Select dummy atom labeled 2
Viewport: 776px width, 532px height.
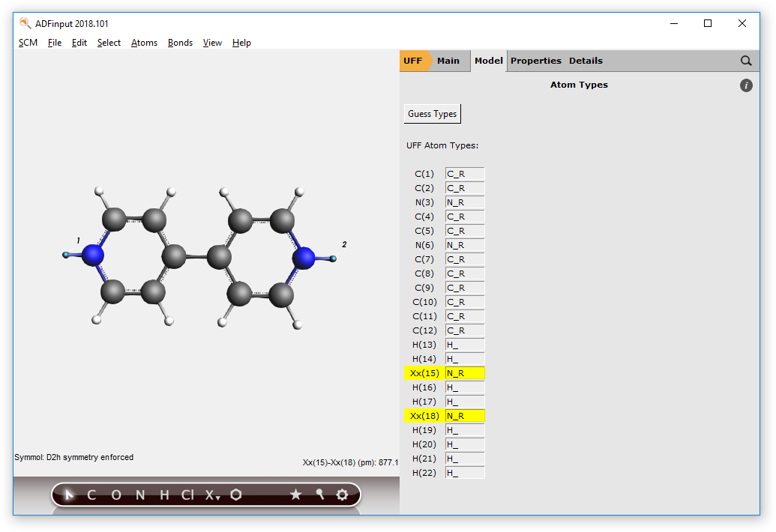pos(333,259)
